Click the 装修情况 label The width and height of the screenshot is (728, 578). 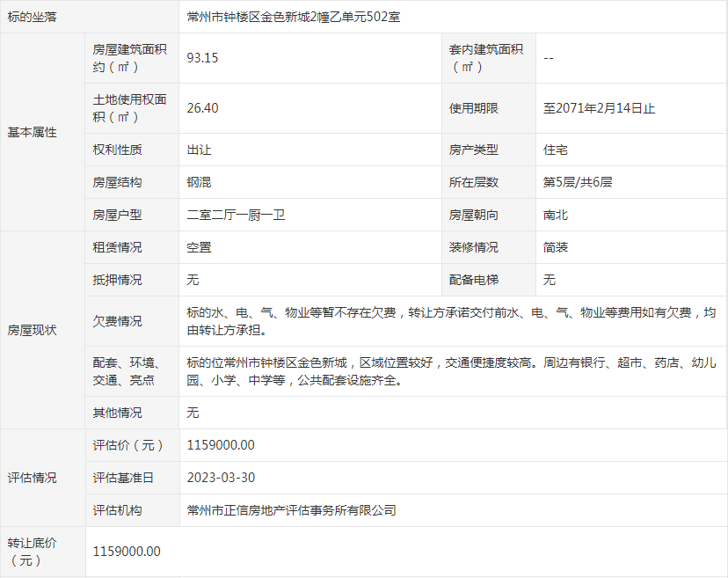pos(474,247)
